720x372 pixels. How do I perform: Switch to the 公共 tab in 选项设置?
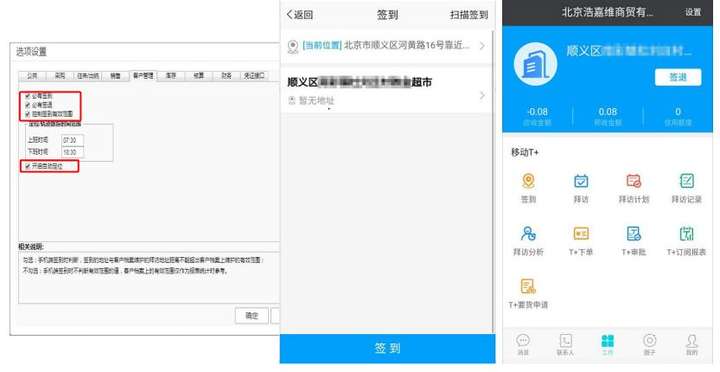32,76
